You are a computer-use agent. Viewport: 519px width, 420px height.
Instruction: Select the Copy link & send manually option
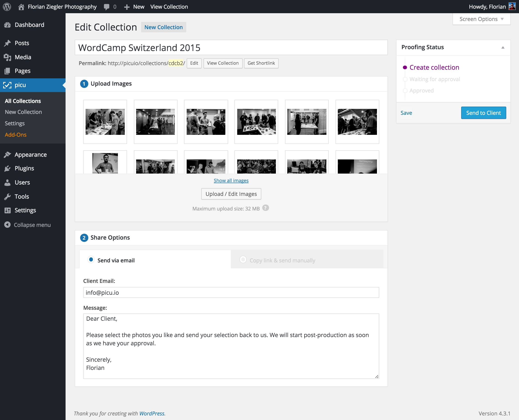tap(243, 260)
